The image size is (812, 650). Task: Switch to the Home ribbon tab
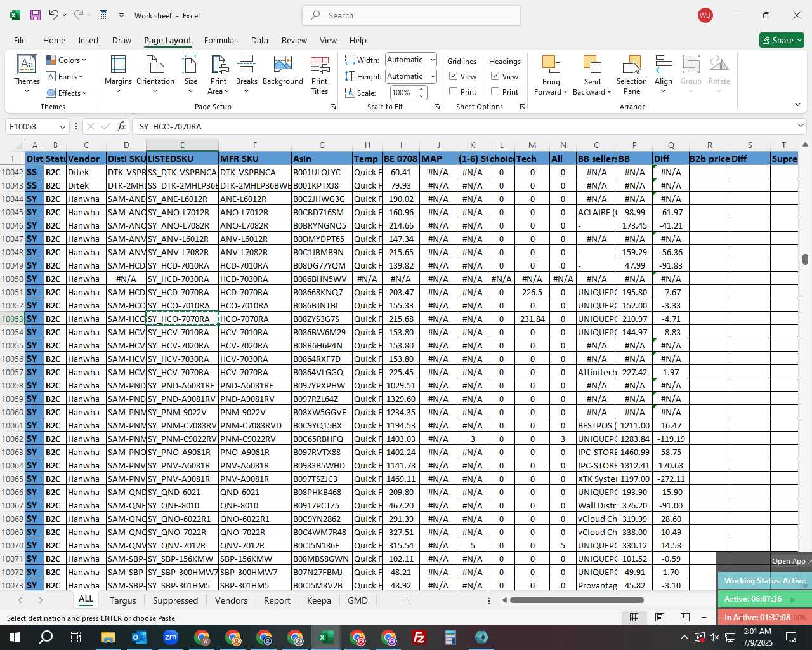coord(54,40)
